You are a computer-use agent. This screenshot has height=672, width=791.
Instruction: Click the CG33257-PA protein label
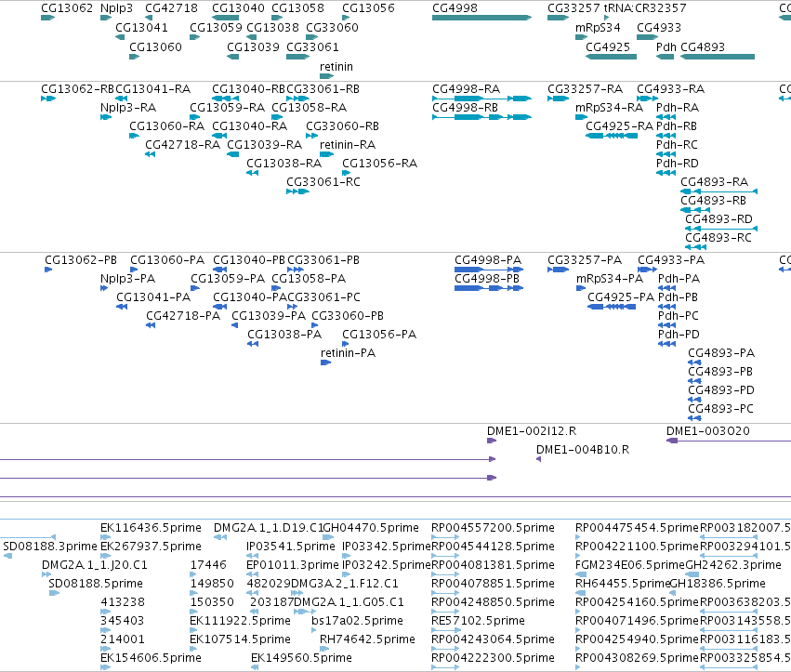tap(585, 260)
